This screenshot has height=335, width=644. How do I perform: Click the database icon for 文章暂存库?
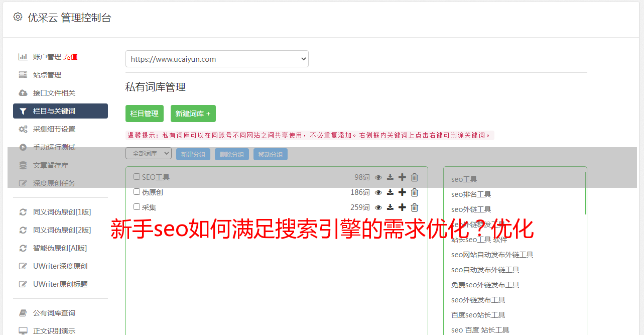coord(23,165)
